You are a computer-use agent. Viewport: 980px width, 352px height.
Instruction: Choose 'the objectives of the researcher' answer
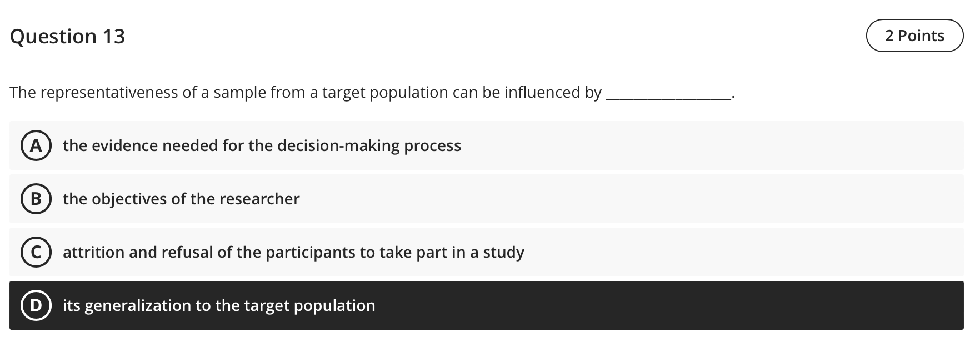(181, 199)
